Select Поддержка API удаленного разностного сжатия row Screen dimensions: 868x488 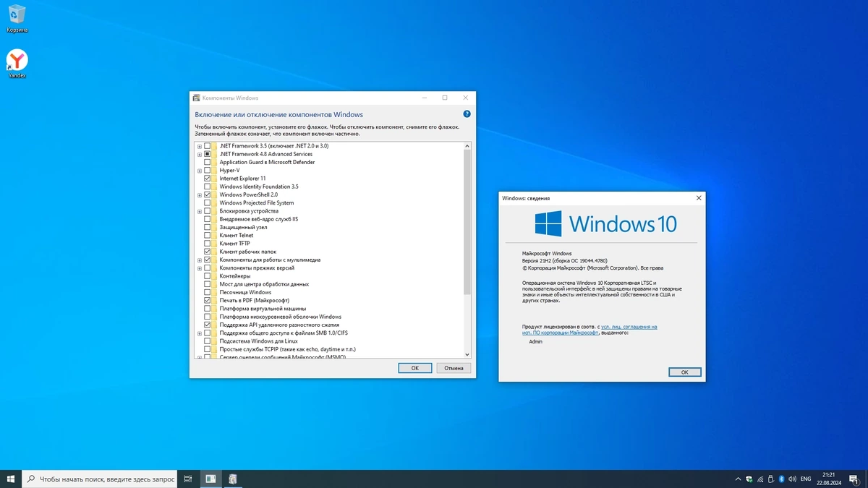pos(279,325)
